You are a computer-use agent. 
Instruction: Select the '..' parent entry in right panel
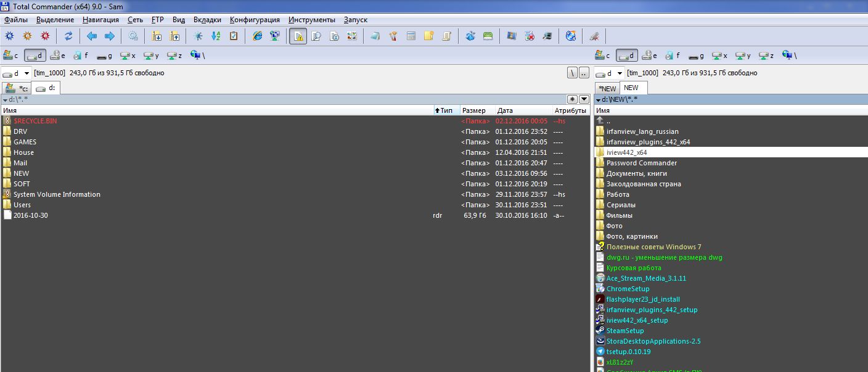coord(731,121)
